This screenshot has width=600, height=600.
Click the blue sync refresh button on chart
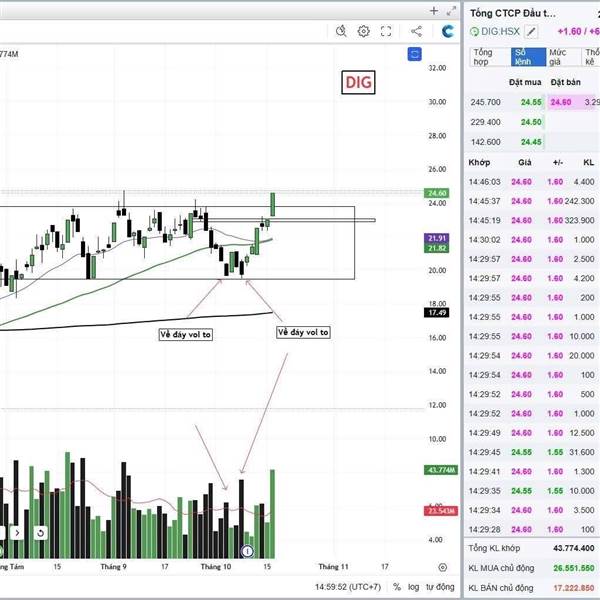tap(414, 54)
